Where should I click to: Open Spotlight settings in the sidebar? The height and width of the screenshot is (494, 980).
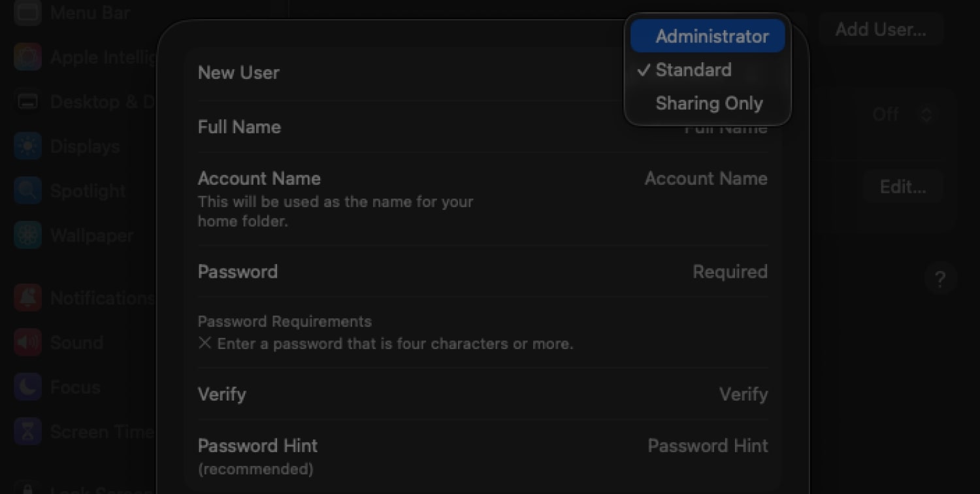(x=86, y=190)
